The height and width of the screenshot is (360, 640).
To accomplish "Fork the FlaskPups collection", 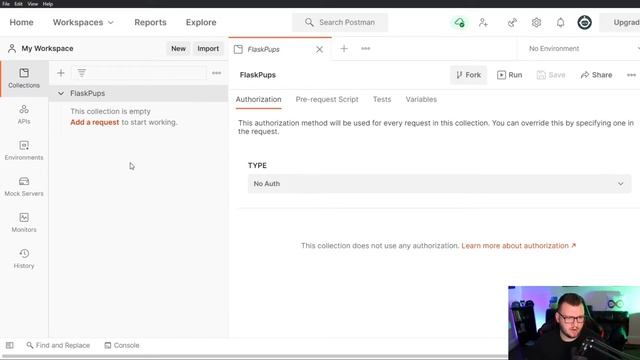I will coord(469,75).
